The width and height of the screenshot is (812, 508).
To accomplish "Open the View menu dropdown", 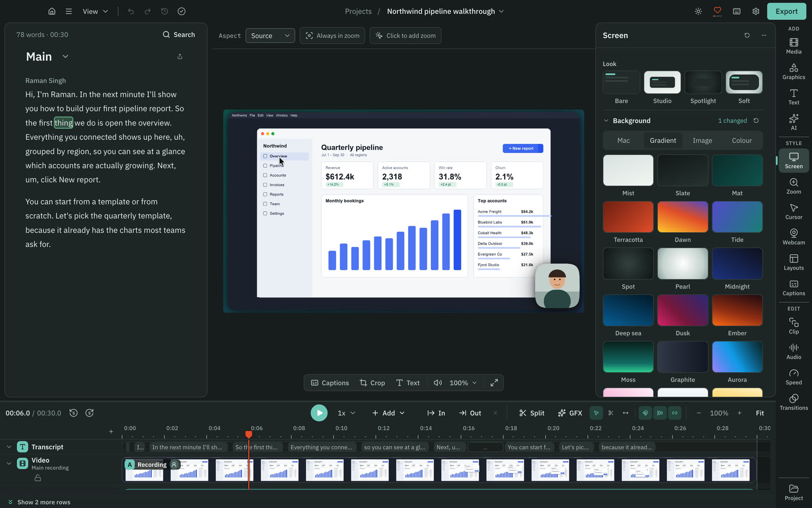I will [x=95, y=11].
